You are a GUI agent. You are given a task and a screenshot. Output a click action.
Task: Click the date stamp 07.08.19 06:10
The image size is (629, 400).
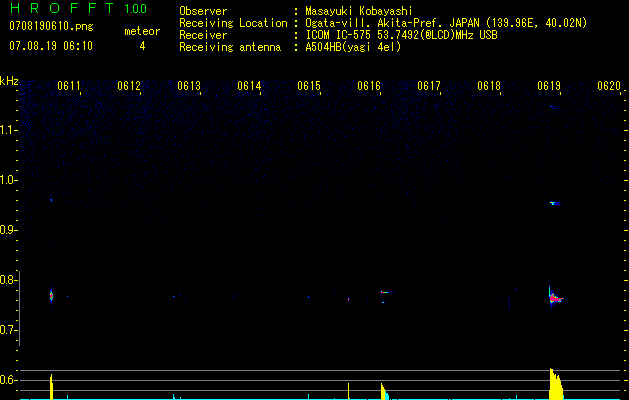click(51, 46)
